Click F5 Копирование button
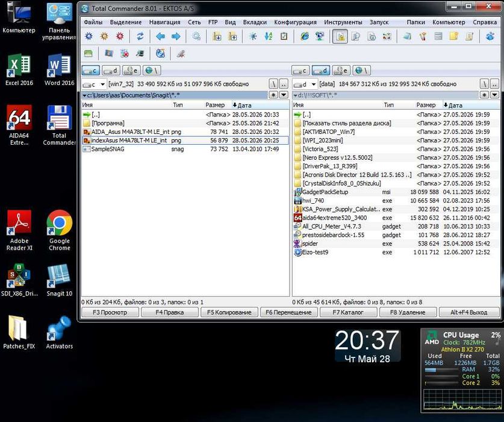The width and height of the screenshot is (504, 422). [x=229, y=312]
